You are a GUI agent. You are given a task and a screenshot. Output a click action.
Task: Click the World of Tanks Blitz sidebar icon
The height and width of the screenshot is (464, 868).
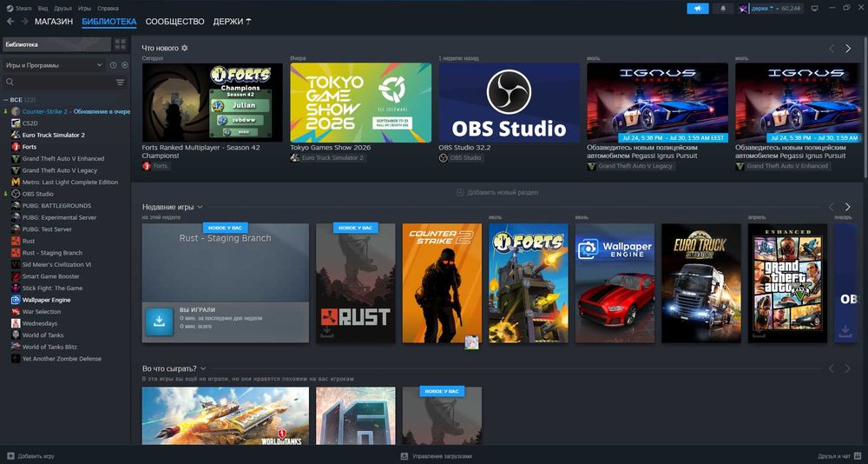click(x=16, y=347)
